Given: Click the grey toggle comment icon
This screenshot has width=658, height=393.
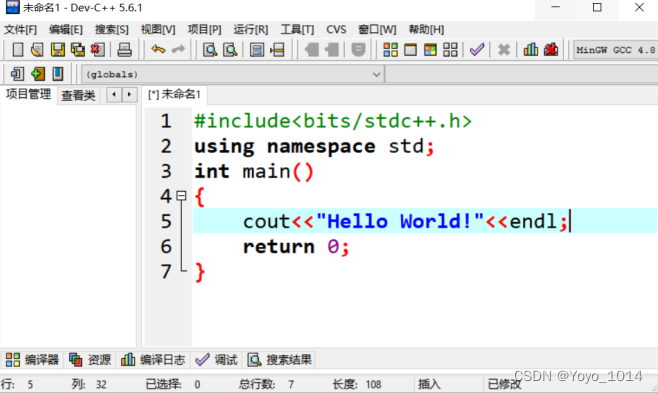Looking at the screenshot, I should coord(358,50).
